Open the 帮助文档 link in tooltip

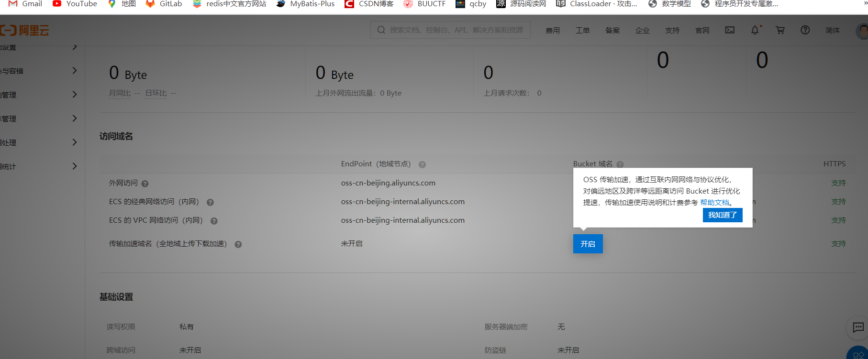(x=714, y=203)
